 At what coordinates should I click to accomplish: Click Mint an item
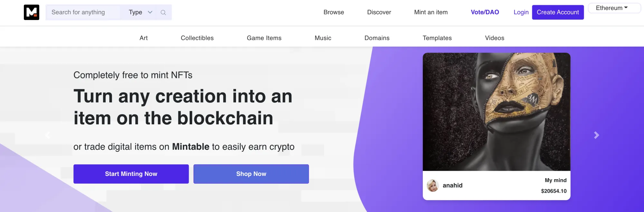[x=431, y=12]
